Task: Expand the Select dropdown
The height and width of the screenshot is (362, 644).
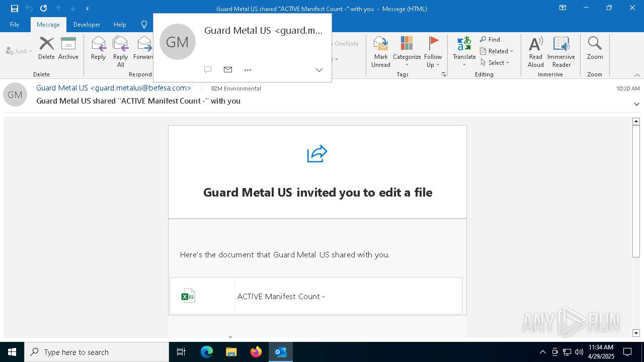Action: 495,62
